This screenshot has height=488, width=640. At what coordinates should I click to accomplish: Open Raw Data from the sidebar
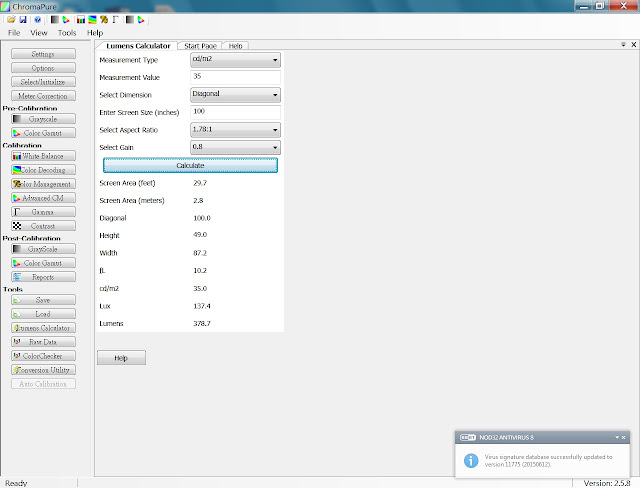(x=43, y=342)
